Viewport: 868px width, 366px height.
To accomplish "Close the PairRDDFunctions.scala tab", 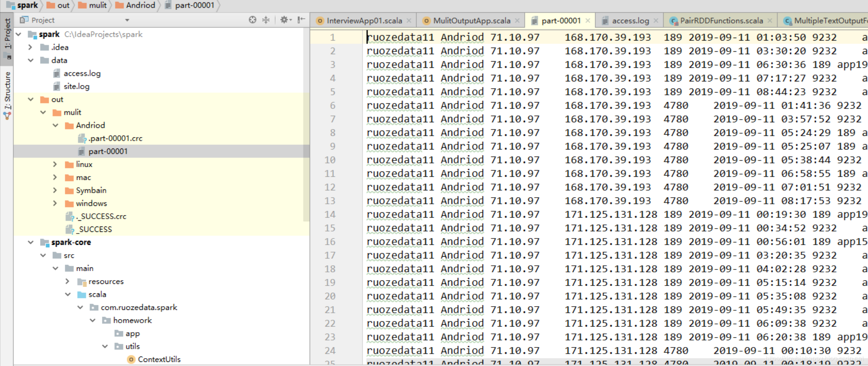I will (x=770, y=21).
